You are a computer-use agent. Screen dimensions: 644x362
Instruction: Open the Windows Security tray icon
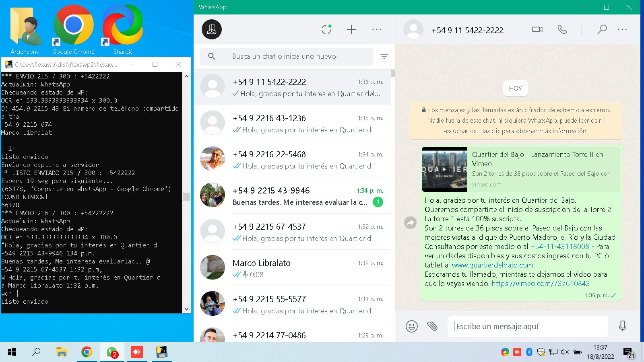541,352
